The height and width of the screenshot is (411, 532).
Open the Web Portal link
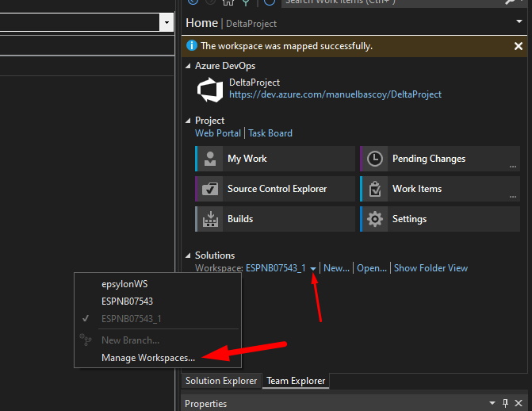pos(218,133)
